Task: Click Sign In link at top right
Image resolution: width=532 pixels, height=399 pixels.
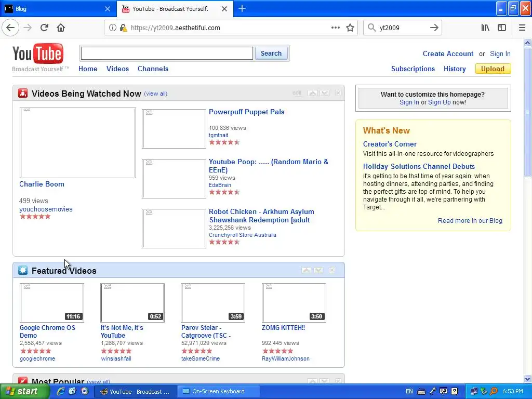Action: pyautogui.click(x=500, y=54)
